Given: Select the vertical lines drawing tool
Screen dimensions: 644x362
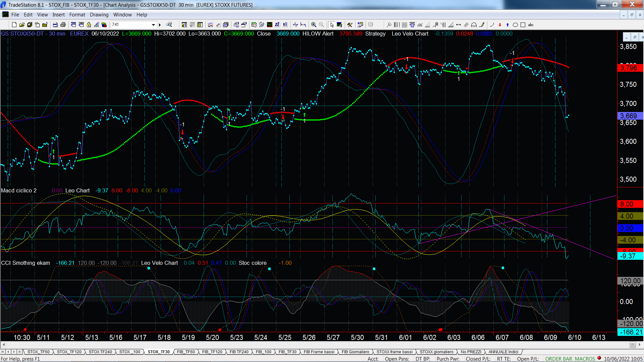Looking at the screenshot, I should (x=396, y=25).
